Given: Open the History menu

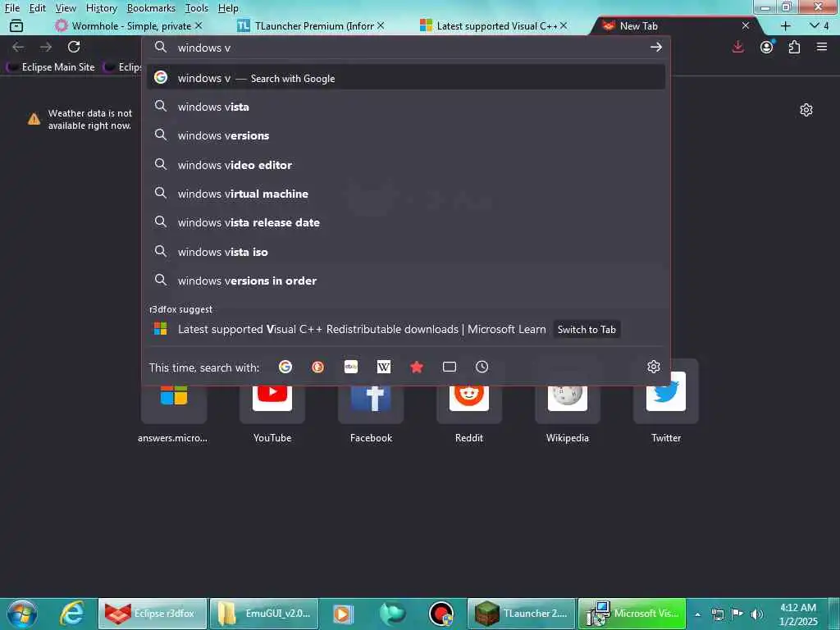Looking at the screenshot, I should pos(101,8).
